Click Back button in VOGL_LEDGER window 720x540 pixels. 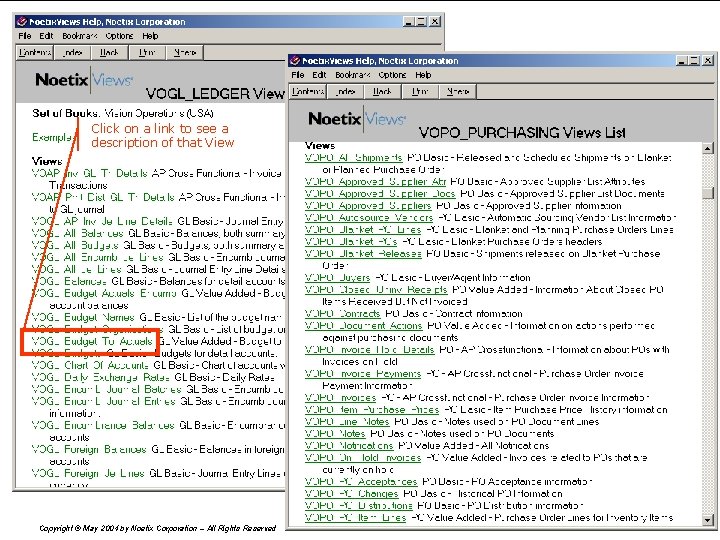point(109,52)
